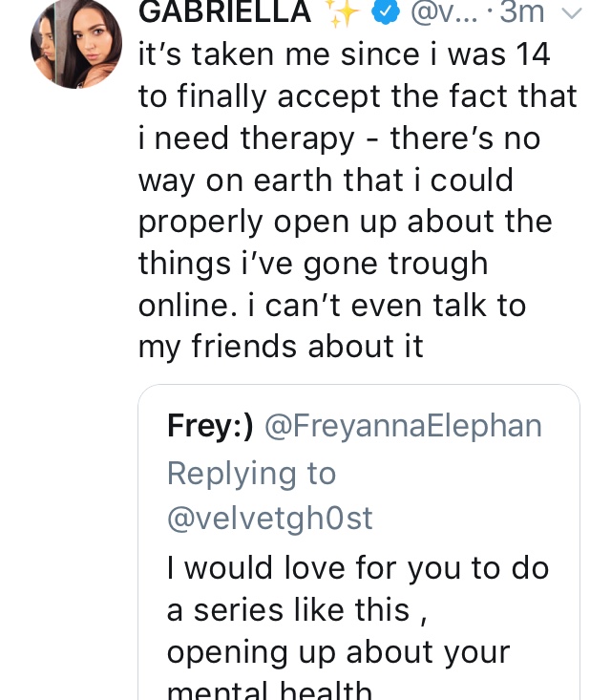The height and width of the screenshot is (700, 611).
Task: Click the "Replying to" label
Action: coord(252,473)
